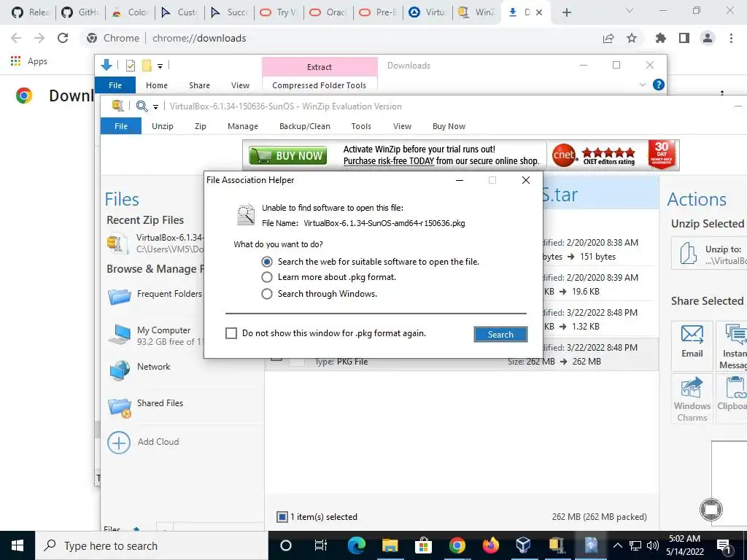Switch to the Zip tab in WinZip
The height and width of the screenshot is (560, 747).
tap(200, 126)
